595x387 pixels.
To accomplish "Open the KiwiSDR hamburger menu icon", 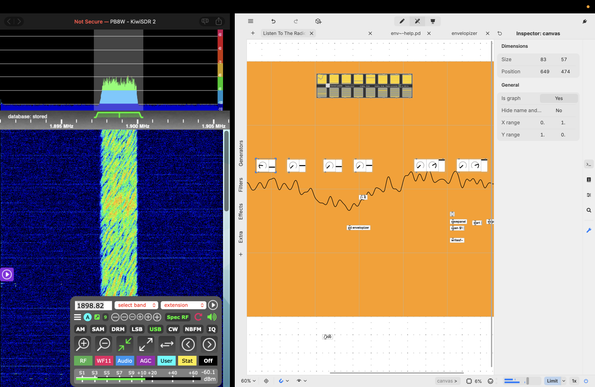I will point(77,317).
